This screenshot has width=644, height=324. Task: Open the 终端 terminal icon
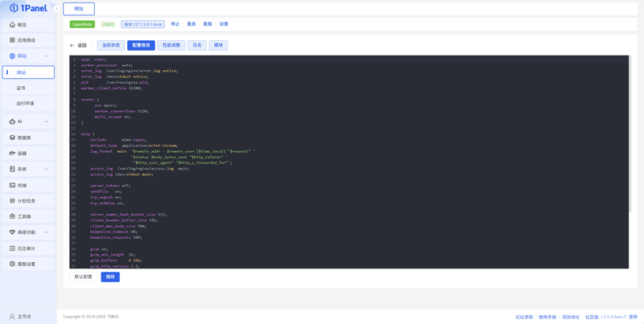tap(12, 185)
